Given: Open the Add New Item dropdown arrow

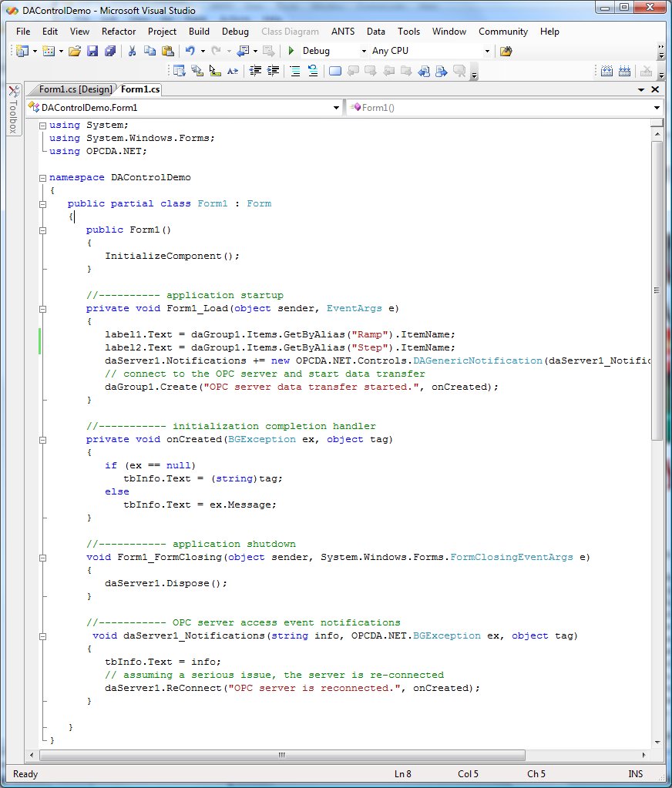Looking at the screenshot, I should (x=61, y=51).
